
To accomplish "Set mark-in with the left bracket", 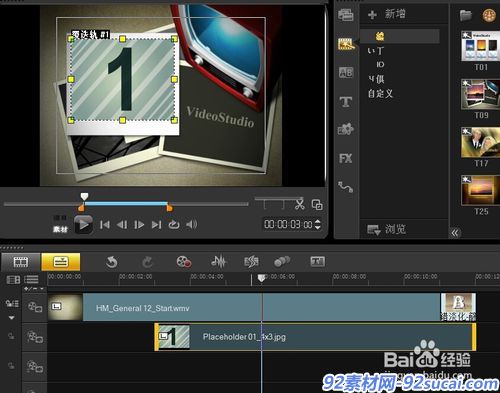I will 265,204.
